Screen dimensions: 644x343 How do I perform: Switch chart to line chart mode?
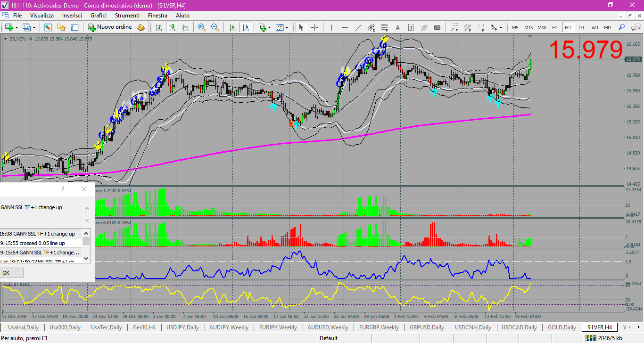[x=185, y=27]
